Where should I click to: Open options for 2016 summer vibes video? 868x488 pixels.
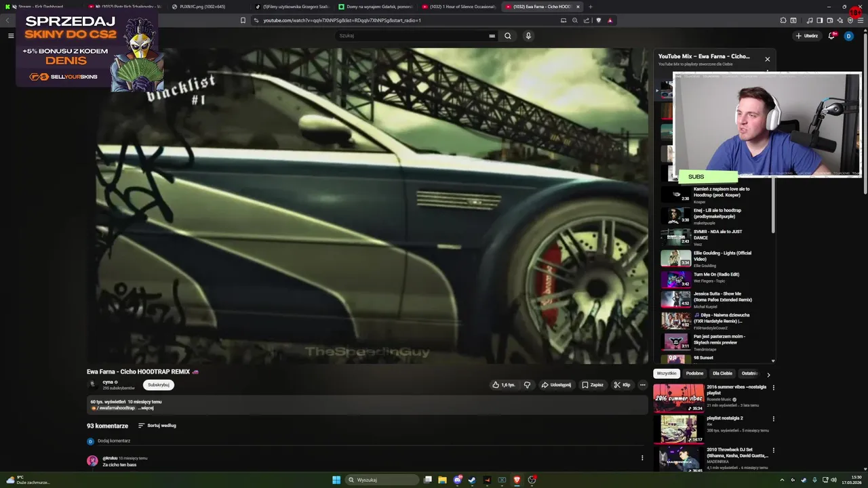point(773,388)
